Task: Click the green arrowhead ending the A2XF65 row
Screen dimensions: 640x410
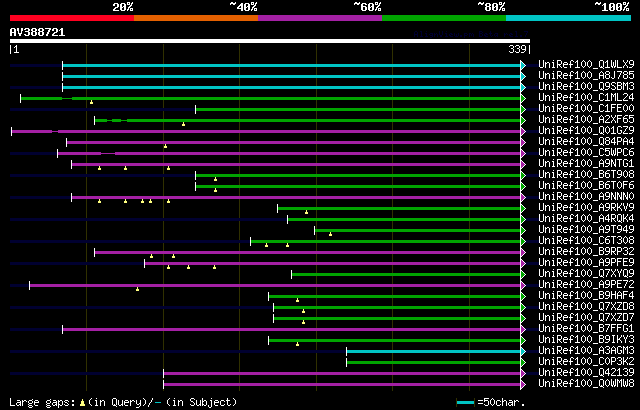Action: [x=523, y=120]
